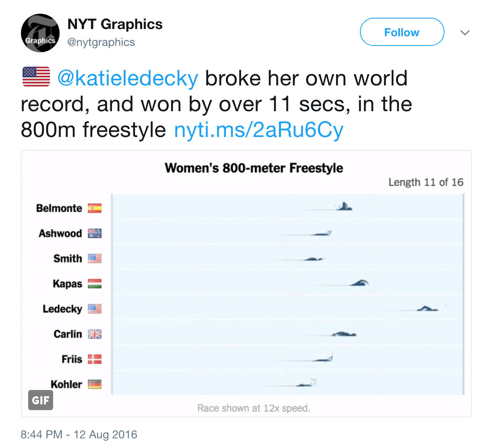Open the tweet options chevron menu
The width and height of the screenshot is (492, 448).
click(465, 33)
